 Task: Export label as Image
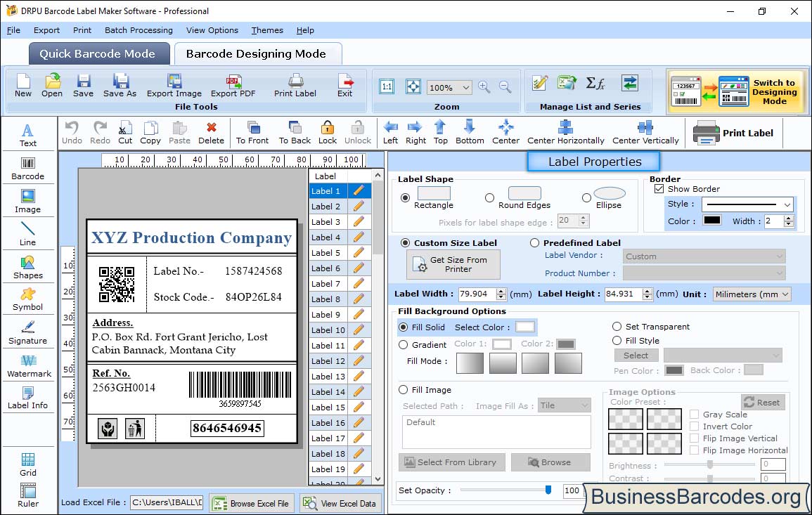point(174,86)
